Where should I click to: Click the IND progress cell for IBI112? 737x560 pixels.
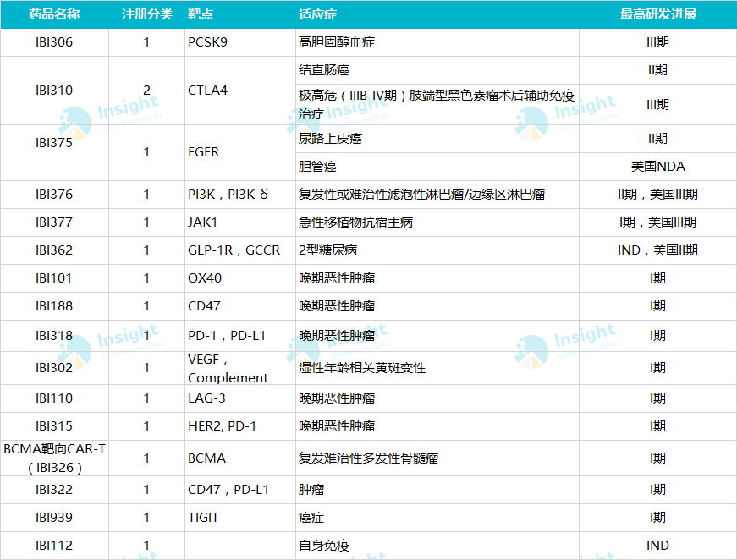tap(658, 546)
